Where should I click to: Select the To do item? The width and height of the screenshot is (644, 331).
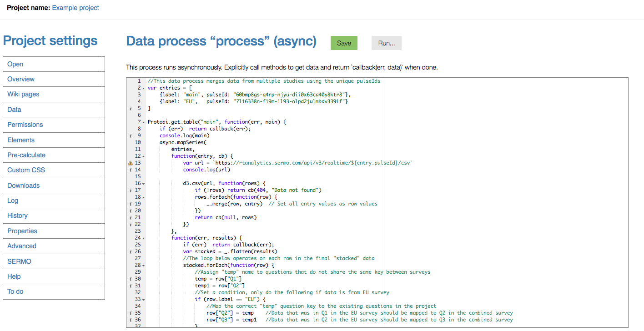[54, 291]
